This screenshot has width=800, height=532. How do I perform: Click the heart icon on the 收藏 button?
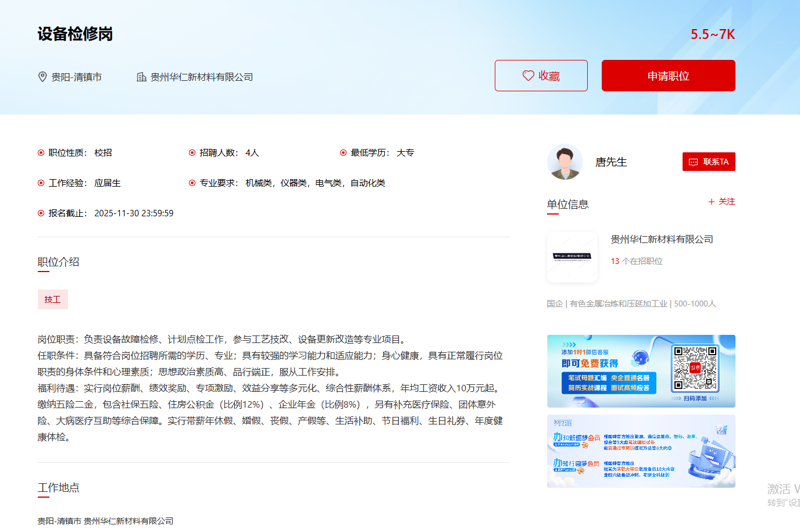coord(528,76)
